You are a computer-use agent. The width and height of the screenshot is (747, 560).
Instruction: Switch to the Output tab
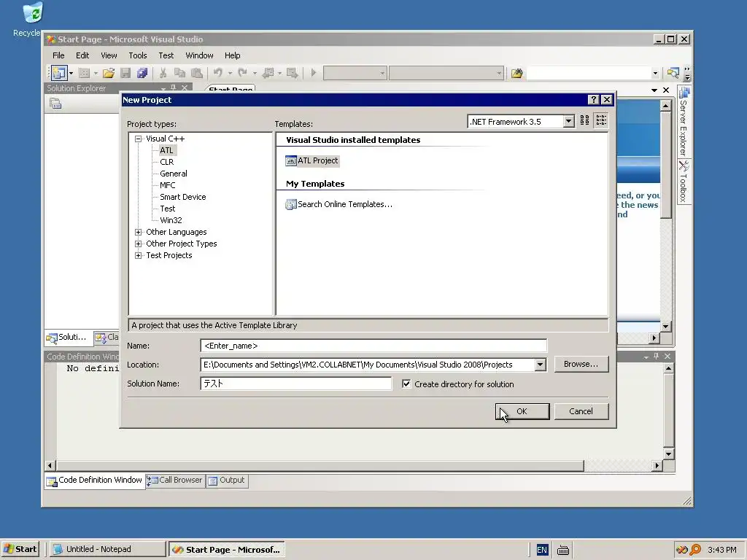(227, 481)
